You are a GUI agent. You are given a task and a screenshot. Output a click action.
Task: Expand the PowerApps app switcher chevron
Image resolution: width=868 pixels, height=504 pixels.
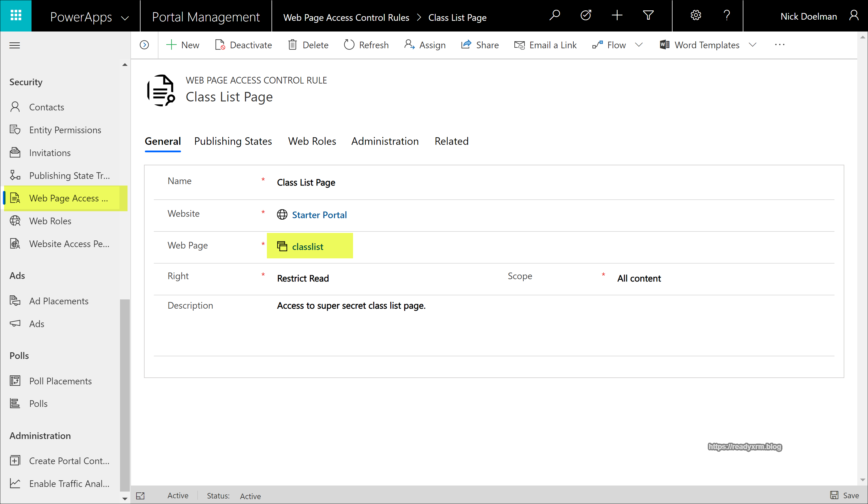pos(125,18)
